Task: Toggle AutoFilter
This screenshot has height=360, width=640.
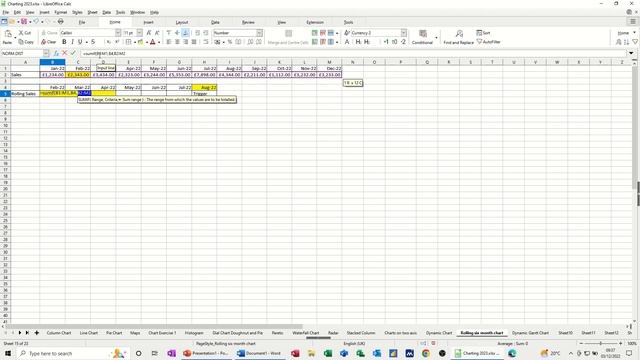Action: pos(488,42)
